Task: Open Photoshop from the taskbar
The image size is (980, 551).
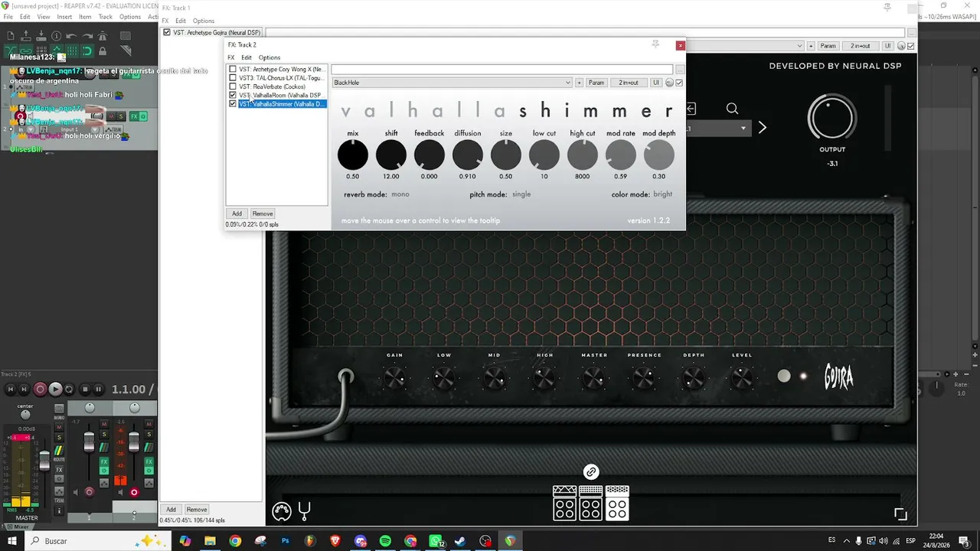Action: pos(285,541)
